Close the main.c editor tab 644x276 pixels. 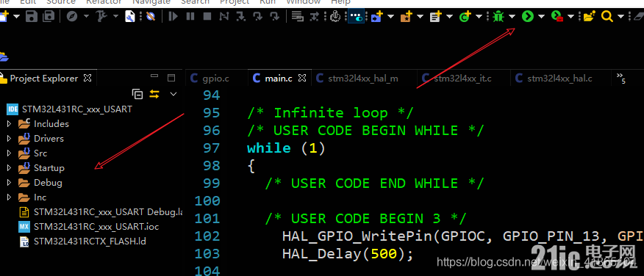click(x=302, y=78)
